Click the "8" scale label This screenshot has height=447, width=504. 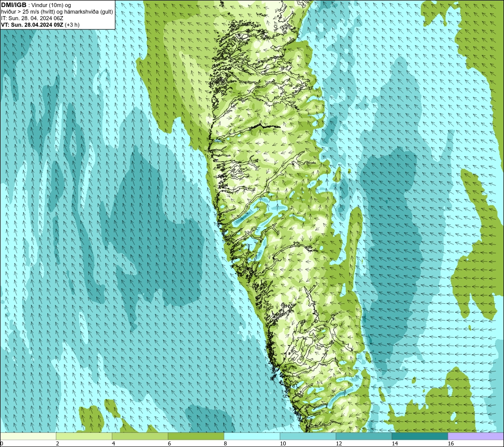[225, 444]
